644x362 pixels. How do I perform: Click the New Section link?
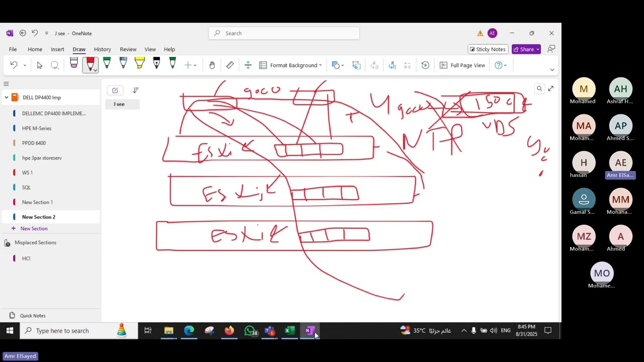34,229
